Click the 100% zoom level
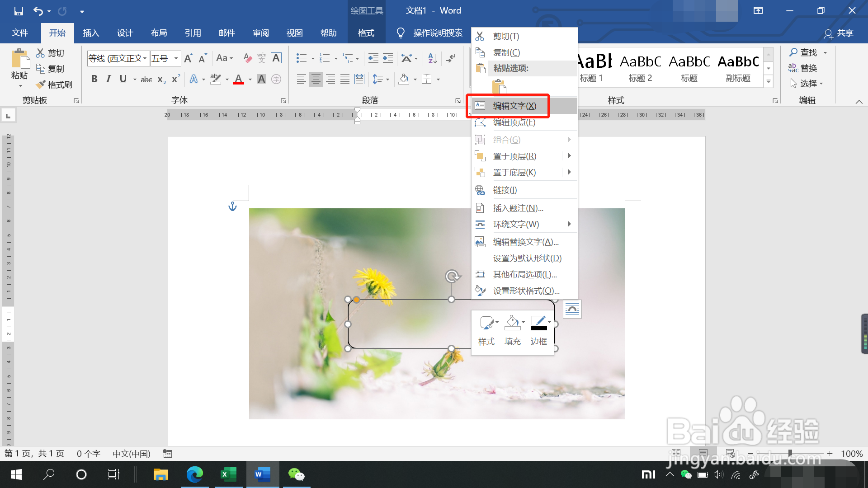 (852, 454)
